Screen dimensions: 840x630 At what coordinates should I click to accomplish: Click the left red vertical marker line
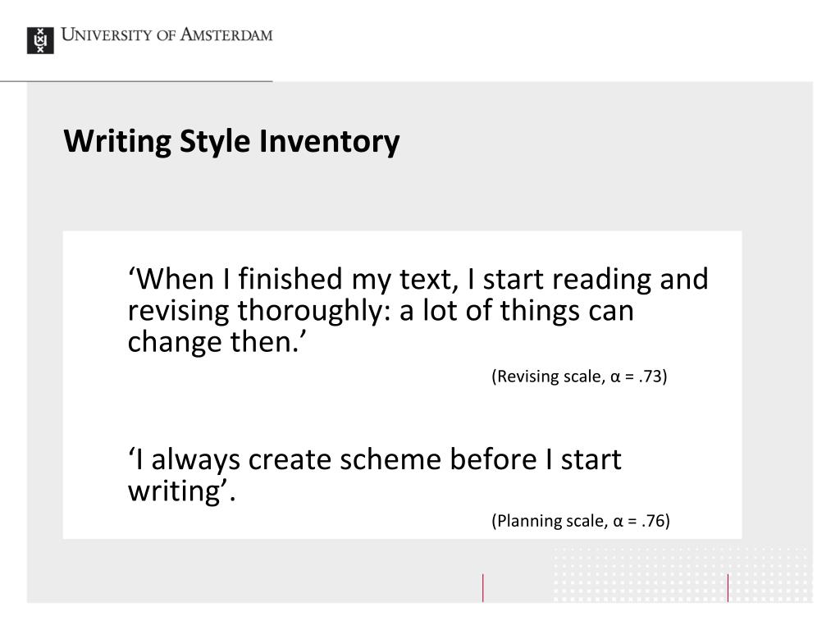coord(482,587)
